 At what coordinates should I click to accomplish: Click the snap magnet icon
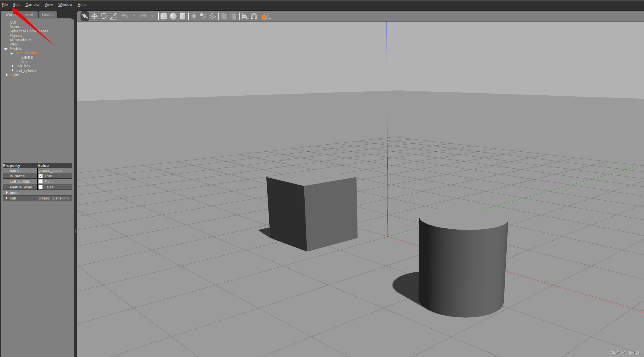coord(254,16)
